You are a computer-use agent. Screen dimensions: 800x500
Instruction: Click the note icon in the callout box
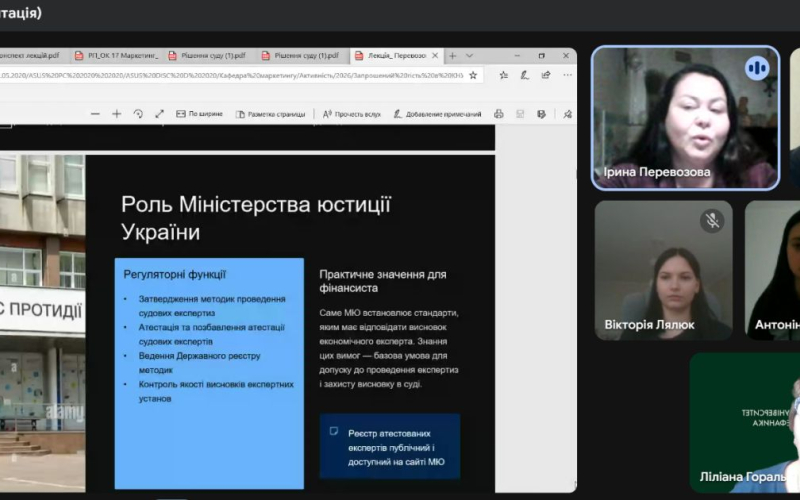coord(334,432)
